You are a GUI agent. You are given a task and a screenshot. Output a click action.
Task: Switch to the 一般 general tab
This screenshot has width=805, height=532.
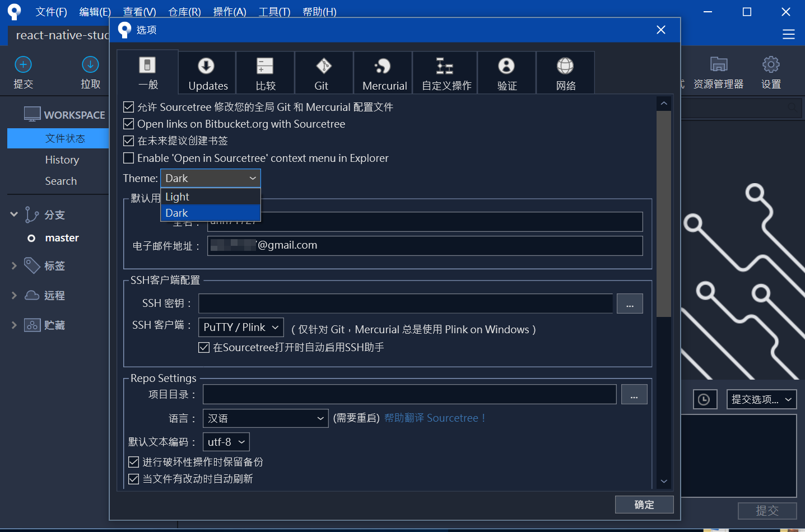click(148, 72)
